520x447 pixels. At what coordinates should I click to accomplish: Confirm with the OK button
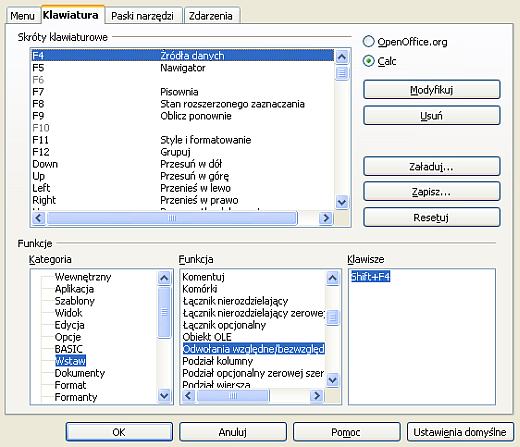[119, 432]
